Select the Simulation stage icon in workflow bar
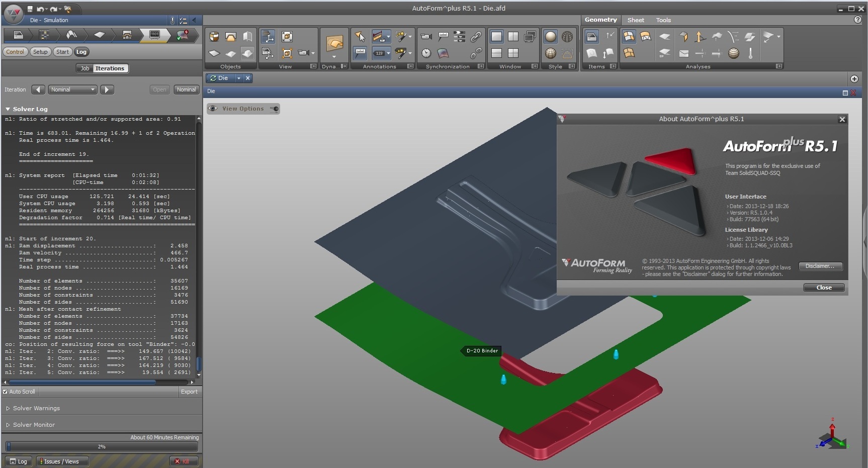 tap(154, 35)
